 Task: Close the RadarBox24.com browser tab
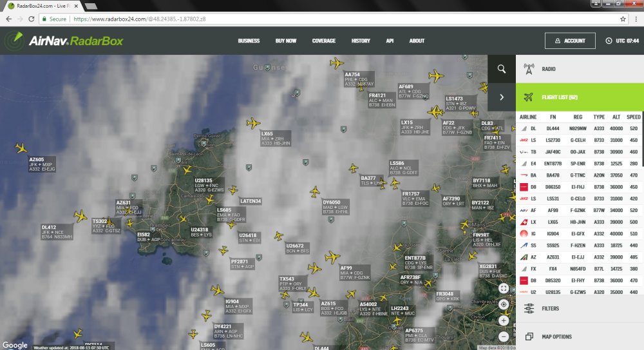point(76,6)
